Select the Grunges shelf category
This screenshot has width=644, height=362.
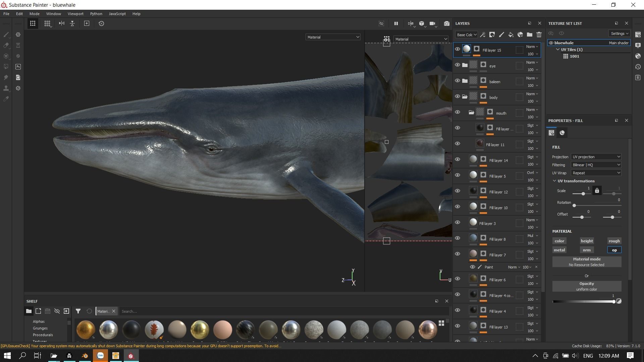40,328
